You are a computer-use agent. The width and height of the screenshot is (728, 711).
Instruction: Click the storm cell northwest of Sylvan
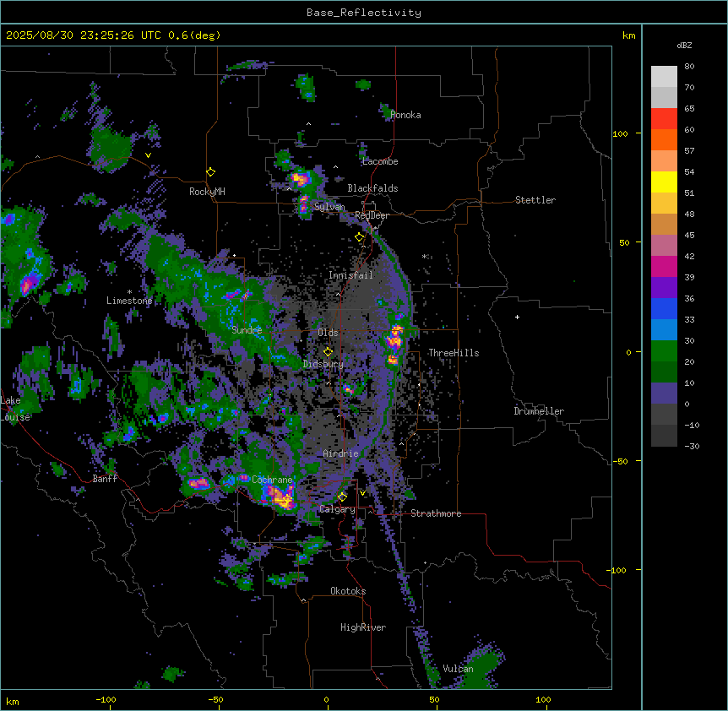(301, 178)
